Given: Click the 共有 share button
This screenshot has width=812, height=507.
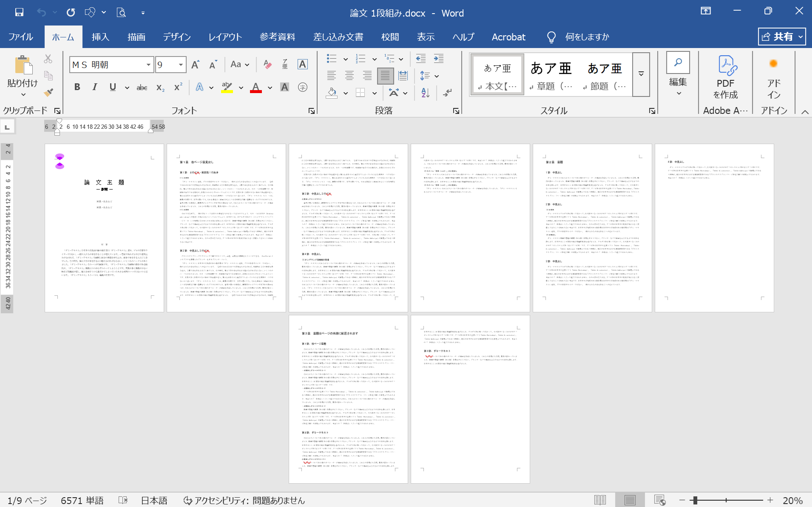Looking at the screenshot, I should [781, 37].
